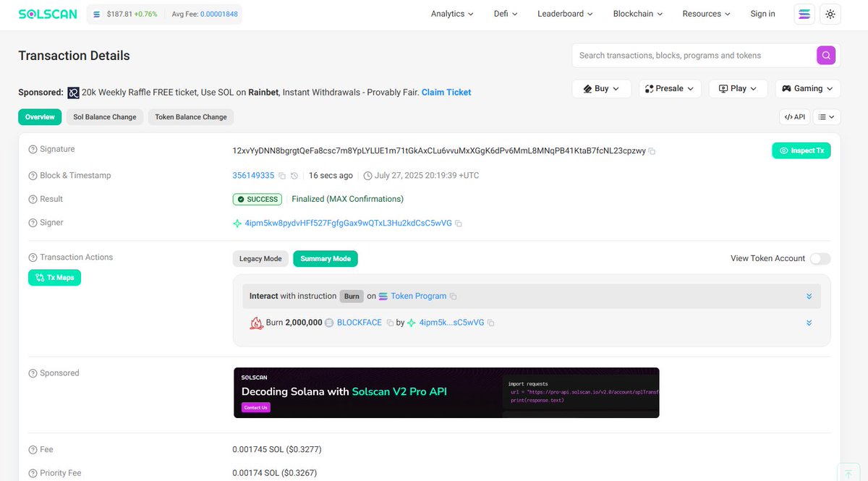Open the BLOCKFACE token link
868x481 pixels.
click(x=359, y=323)
